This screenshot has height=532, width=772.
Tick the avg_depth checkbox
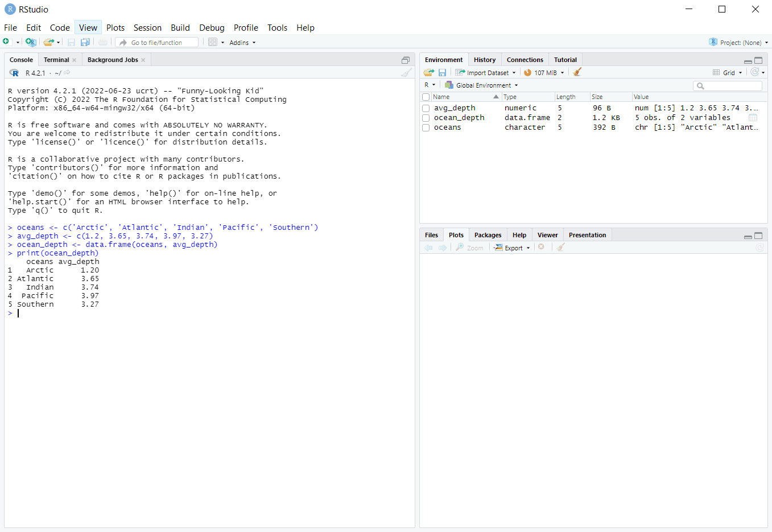[x=426, y=108]
